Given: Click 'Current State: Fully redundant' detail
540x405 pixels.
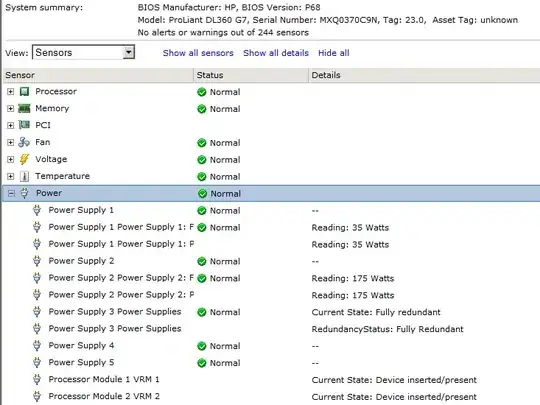Looking at the screenshot, I should pyautogui.click(x=376, y=312).
